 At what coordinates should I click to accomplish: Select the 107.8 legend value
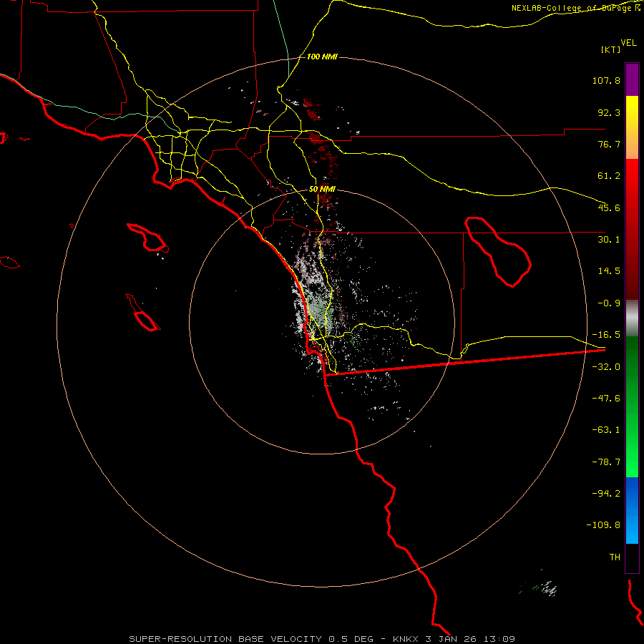(x=606, y=80)
